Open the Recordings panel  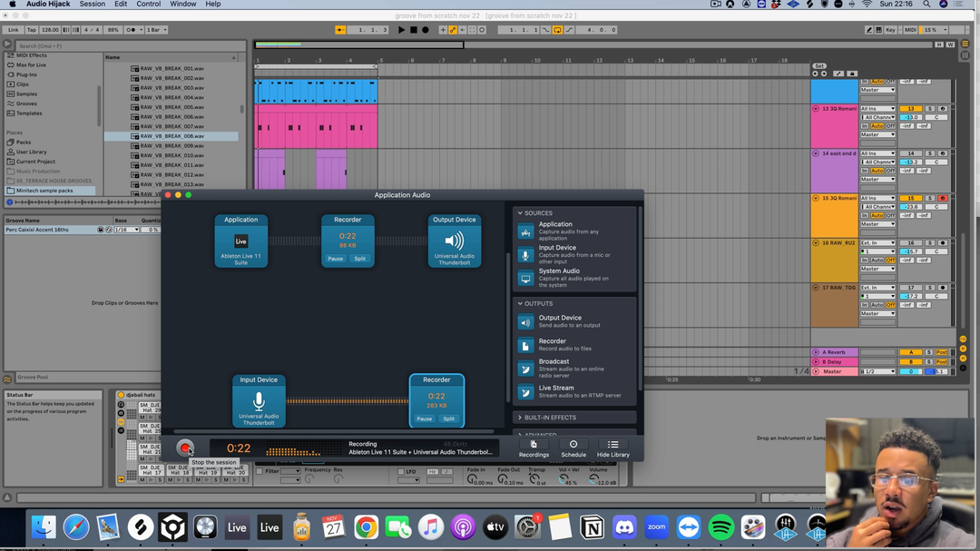(x=534, y=448)
